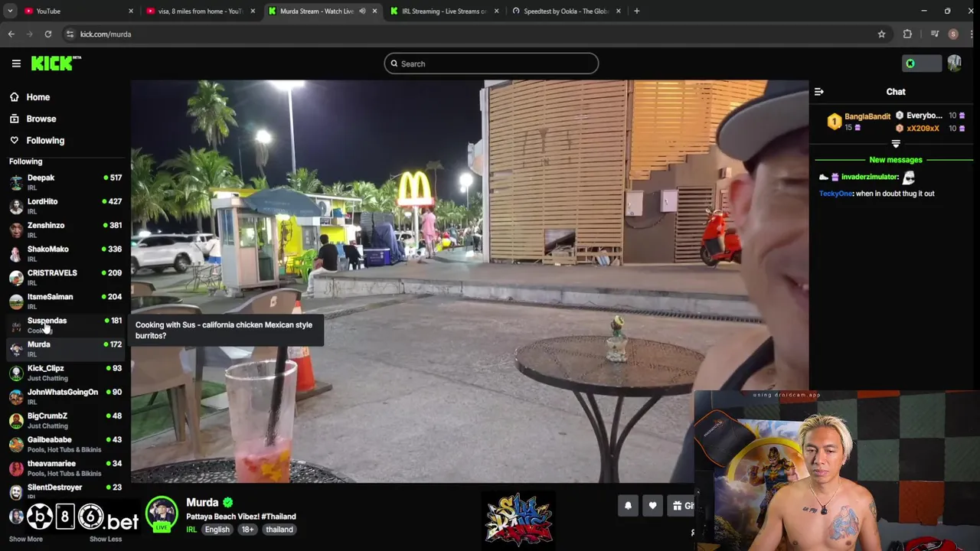Open the Chrome profile avatar
980x551 pixels.
(953, 34)
